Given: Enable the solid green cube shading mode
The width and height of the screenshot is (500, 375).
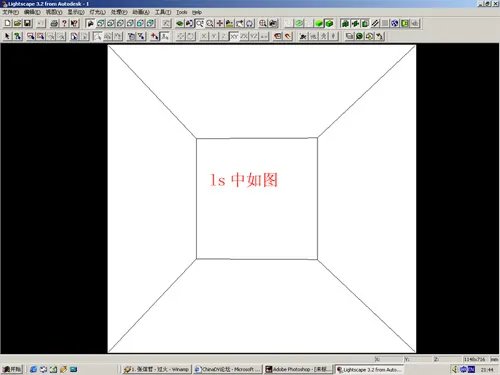Looking at the screenshot, I should pyautogui.click(x=319, y=23).
